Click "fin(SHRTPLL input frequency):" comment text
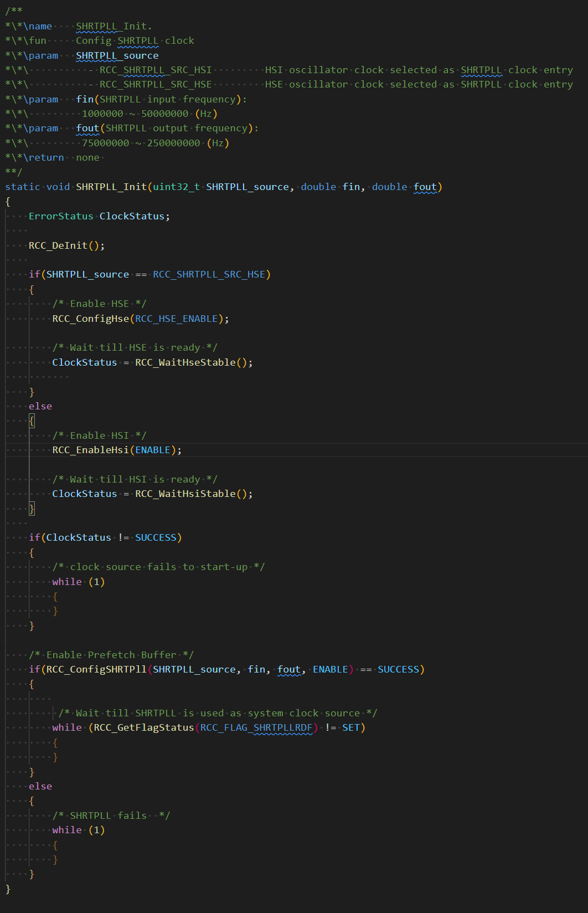 tap(162, 99)
